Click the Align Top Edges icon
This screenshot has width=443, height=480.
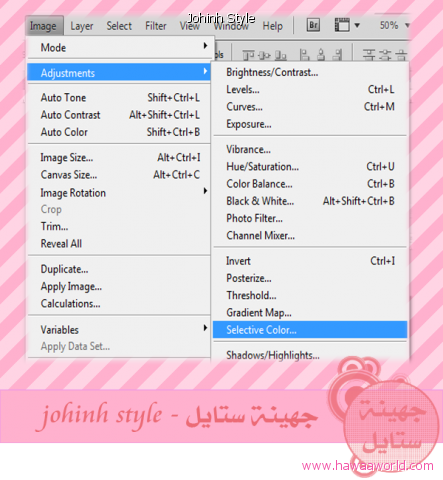248,55
